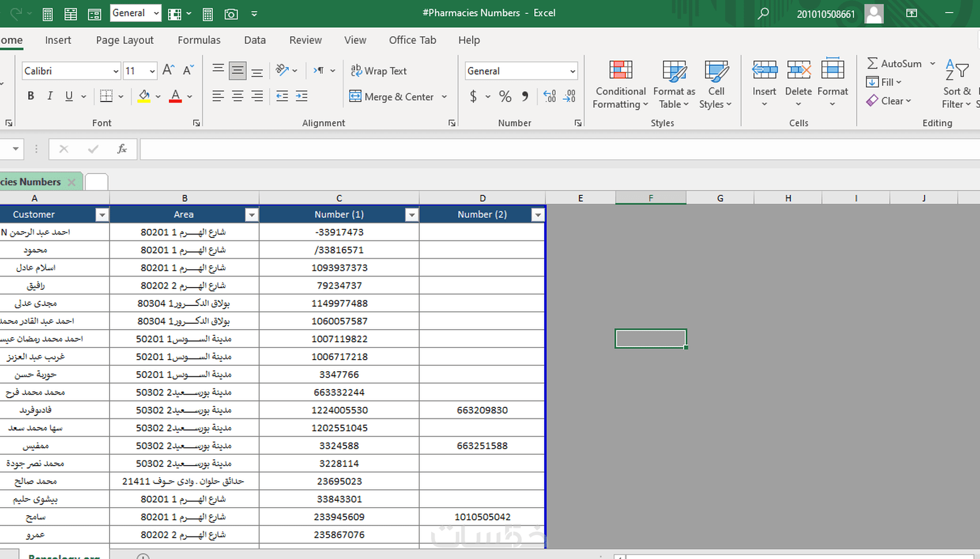
Task: Click the Decrease Font Size icon
Action: click(x=188, y=70)
